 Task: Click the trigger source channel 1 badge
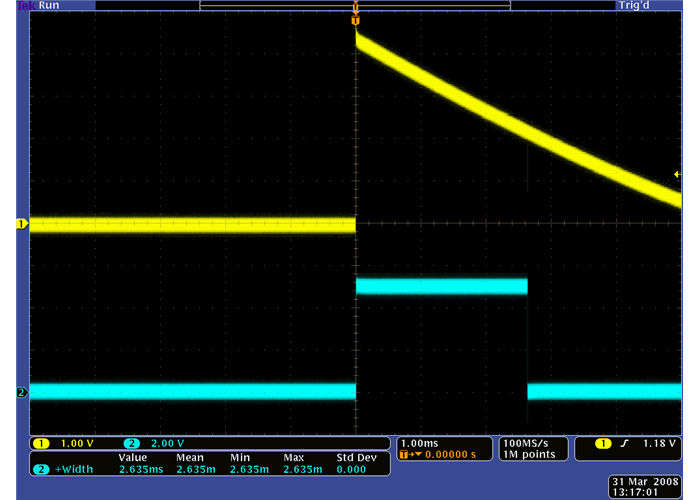602,443
